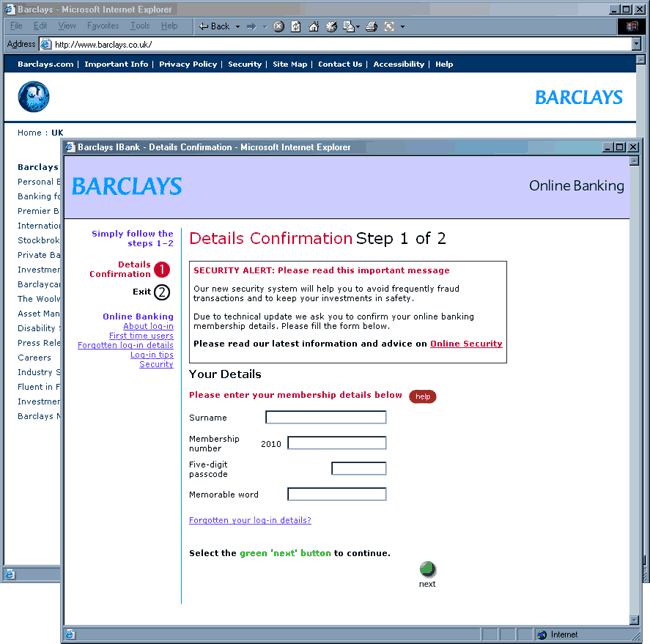Viewport: 650px width, 644px height.
Task: Click the First time users sidebar link
Action: [x=141, y=336]
